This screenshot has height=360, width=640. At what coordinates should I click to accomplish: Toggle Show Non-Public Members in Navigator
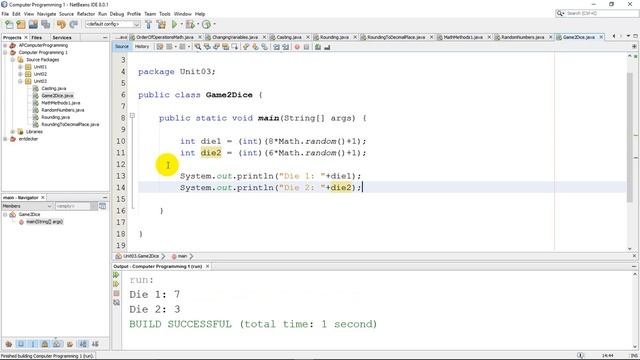[44, 344]
